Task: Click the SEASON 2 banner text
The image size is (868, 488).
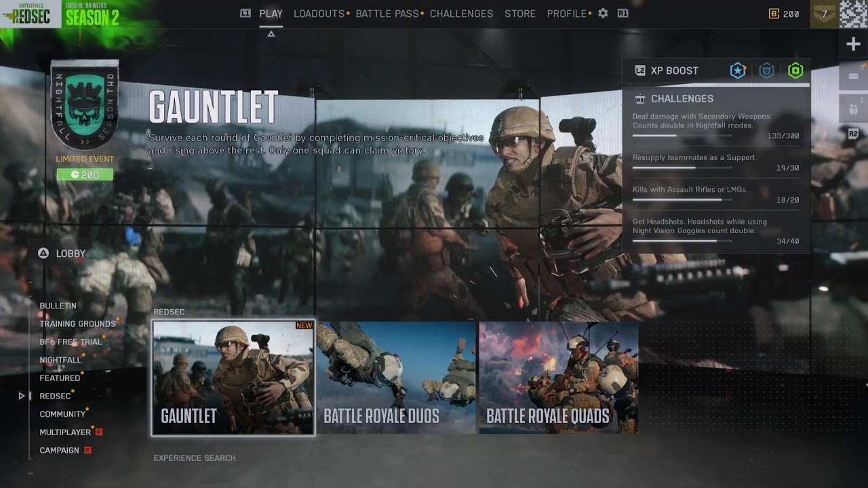Action: 92,18
